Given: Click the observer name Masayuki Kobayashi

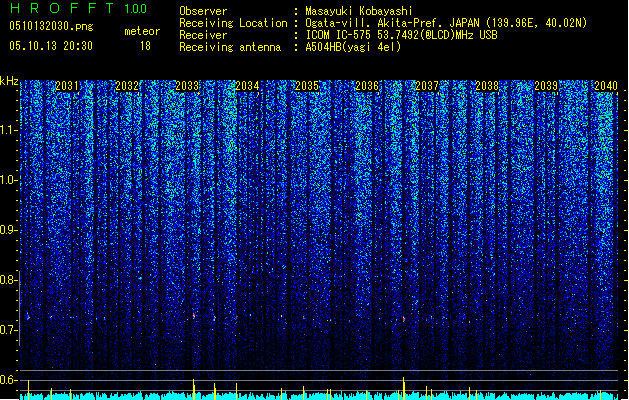Looking at the screenshot, I should point(359,11).
